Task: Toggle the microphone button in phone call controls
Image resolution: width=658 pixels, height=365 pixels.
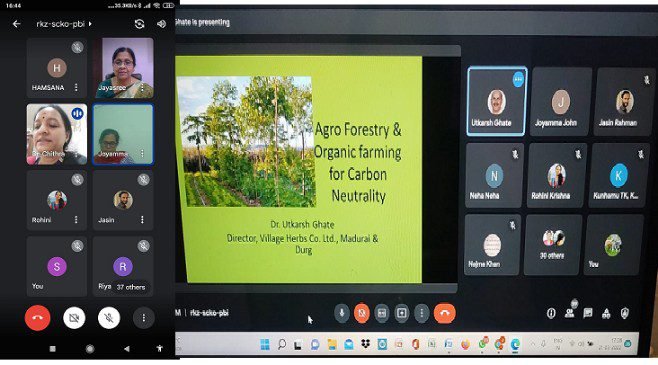Action: coord(109,318)
